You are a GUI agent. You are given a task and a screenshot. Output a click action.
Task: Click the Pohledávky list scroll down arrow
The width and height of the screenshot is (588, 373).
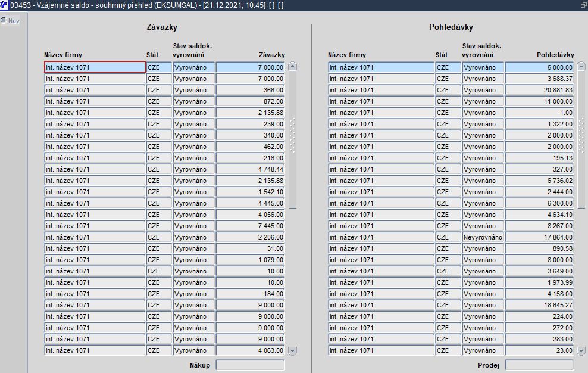point(581,351)
